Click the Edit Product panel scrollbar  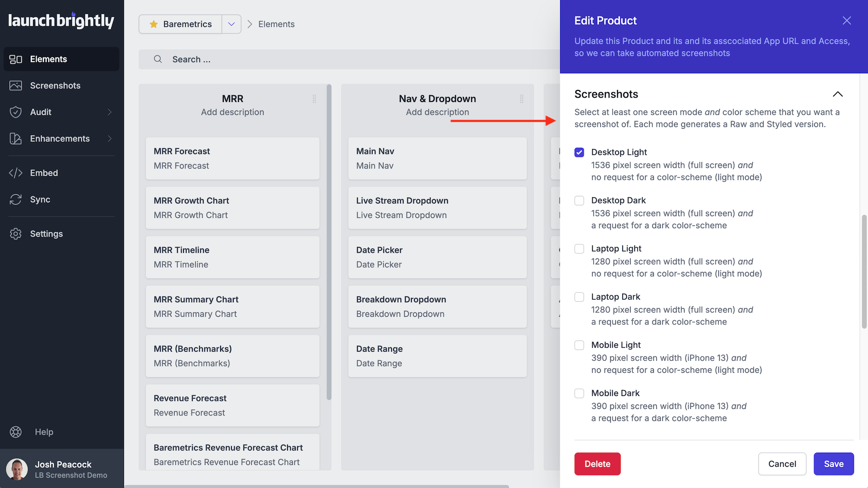pos(864,271)
